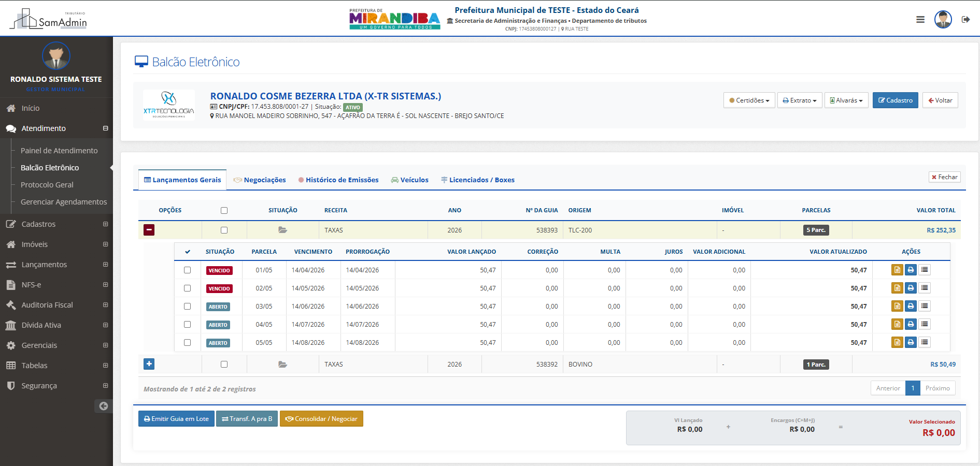980x466 pixels.
Task: Show list options for parcela 03/05
Action: tap(925, 306)
